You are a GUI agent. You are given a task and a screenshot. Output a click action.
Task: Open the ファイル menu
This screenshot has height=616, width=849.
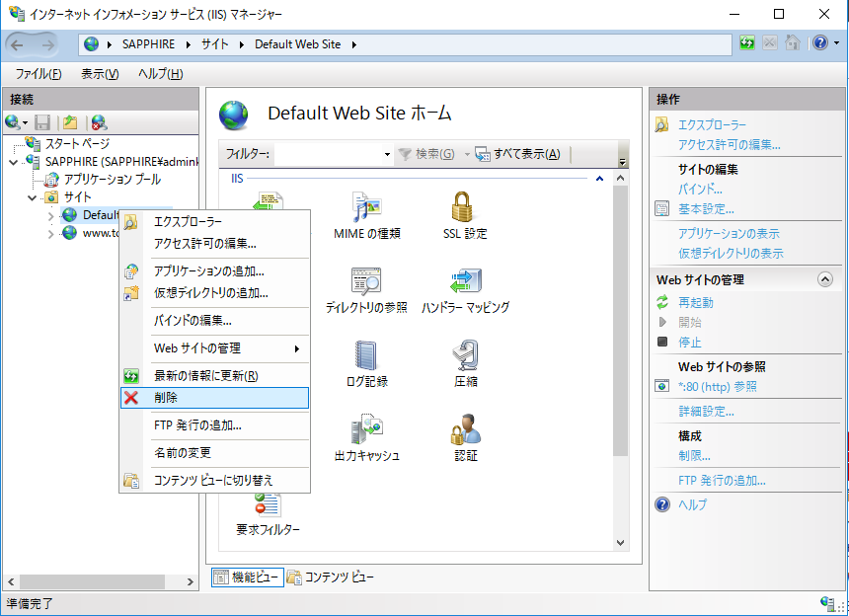[x=39, y=74]
